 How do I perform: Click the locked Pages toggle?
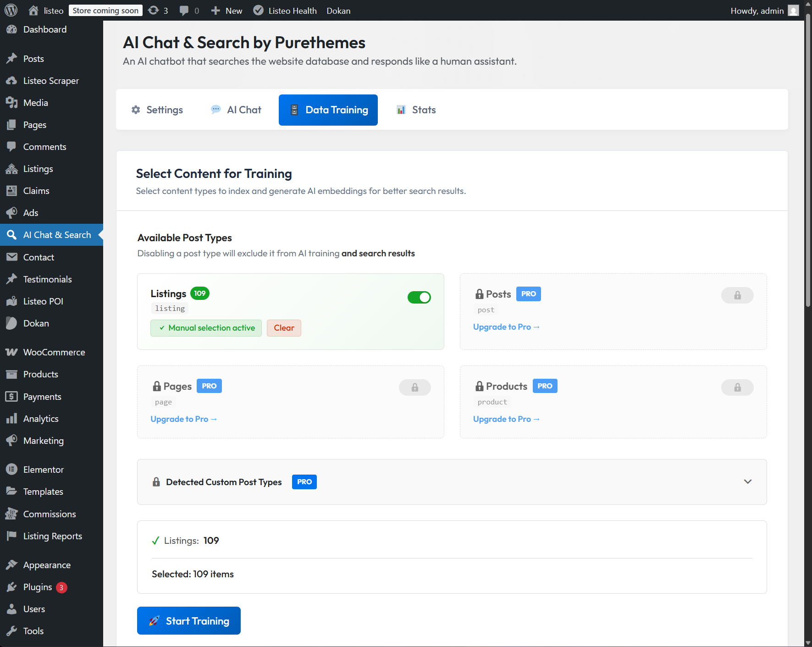pos(414,387)
